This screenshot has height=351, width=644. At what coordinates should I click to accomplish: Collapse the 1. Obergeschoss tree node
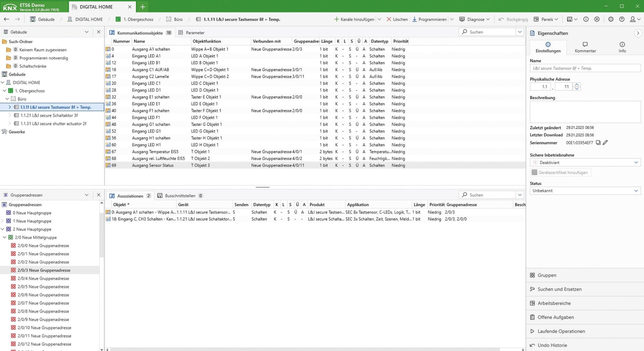point(4,91)
